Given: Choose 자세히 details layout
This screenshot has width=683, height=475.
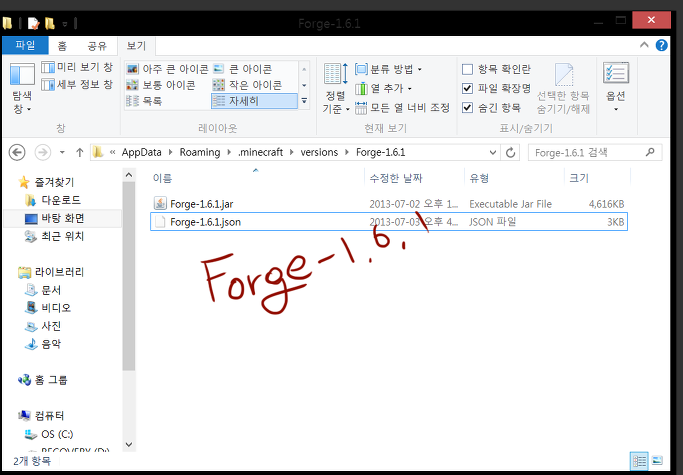Looking at the screenshot, I should coord(254,101).
